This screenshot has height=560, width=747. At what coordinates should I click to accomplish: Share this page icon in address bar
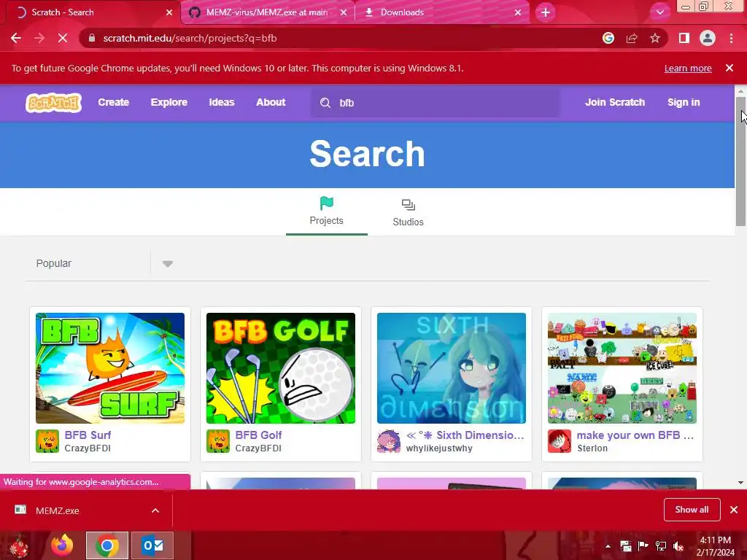[632, 38]
